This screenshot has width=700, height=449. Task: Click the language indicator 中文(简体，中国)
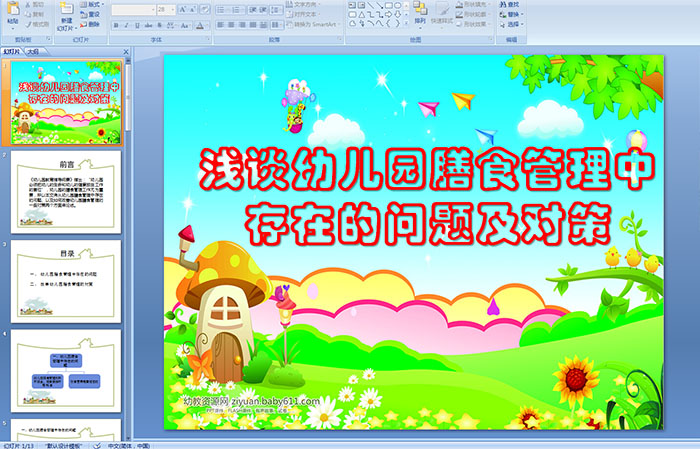pyautogui.click(x=129, y=446)
